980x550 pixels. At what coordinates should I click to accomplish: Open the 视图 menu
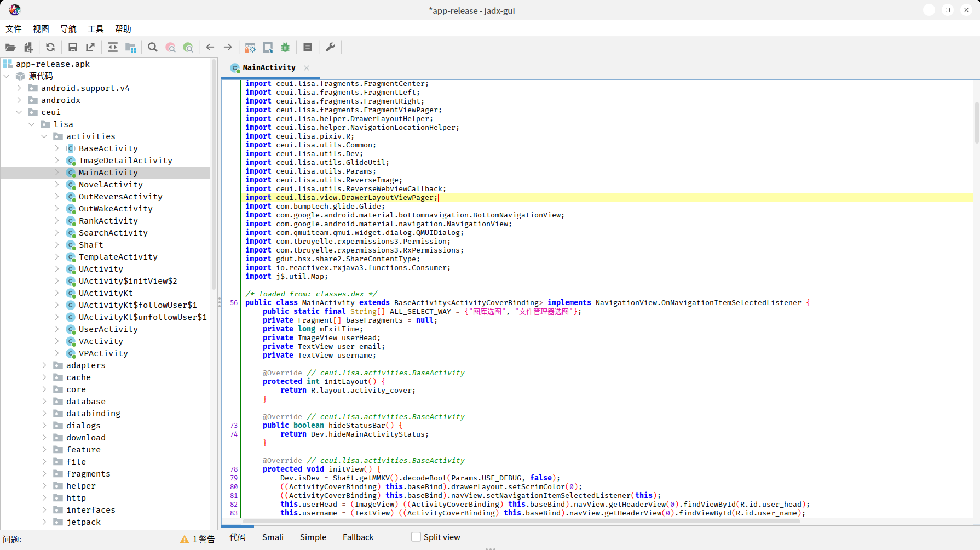[41, 29]
